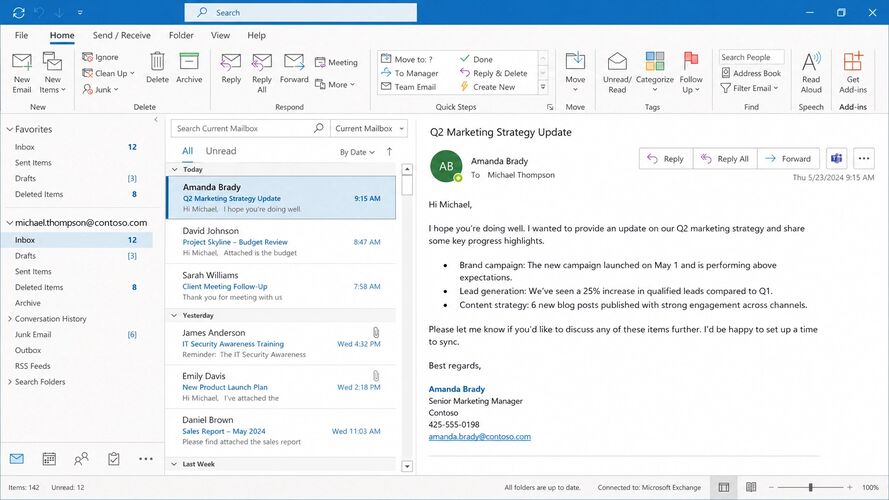The height and width of the screenshot is (500, 889).
Task: Click Forward button in reading pane
Action: pyautogui.click(x=788, y=159)
